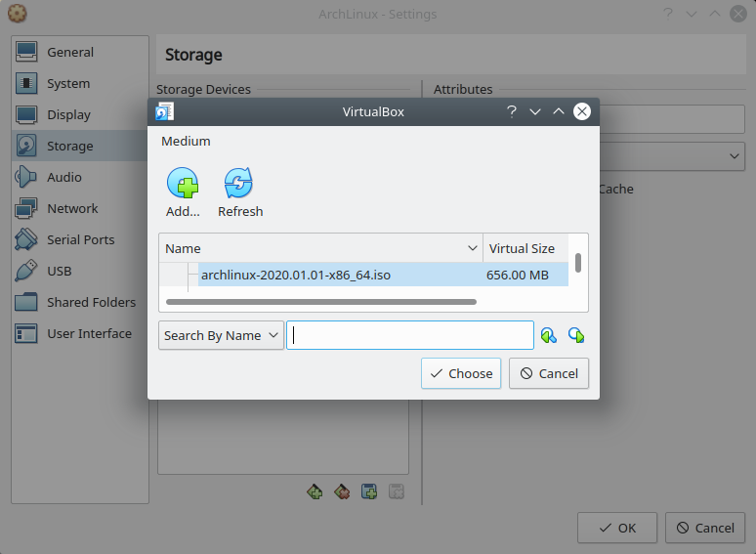This screenshot has height=554, width=756.
Task: Close the VirtualBox medium dialog
Action: point(582,111)
